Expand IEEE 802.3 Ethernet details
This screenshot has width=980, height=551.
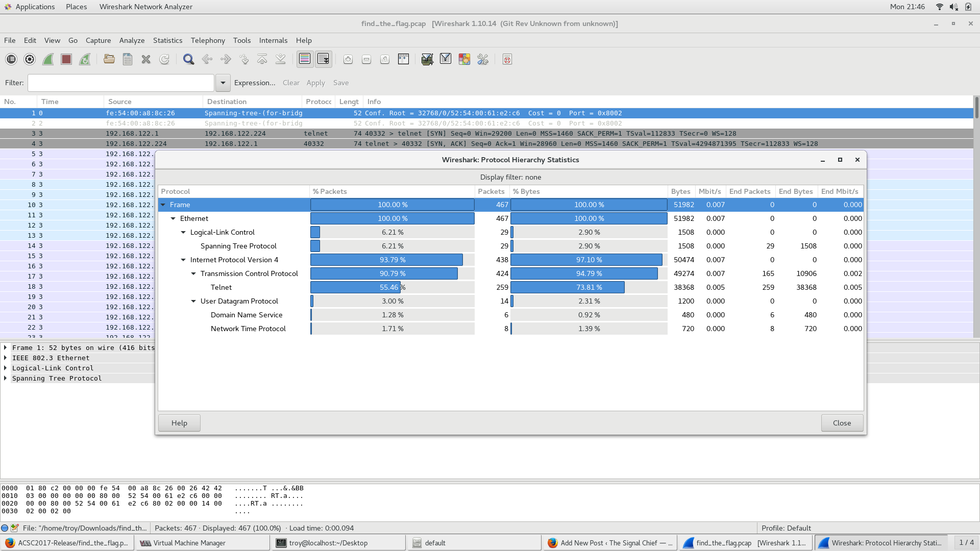[5, 358]
